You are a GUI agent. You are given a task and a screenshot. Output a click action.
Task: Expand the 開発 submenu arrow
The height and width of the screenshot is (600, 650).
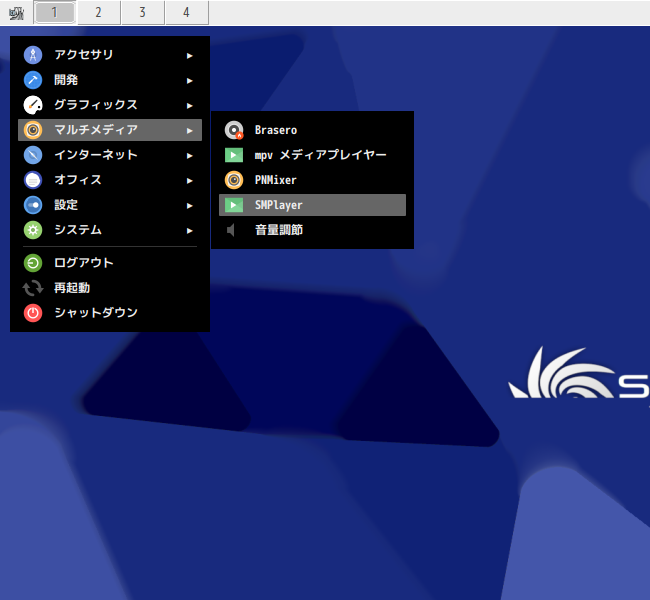tap(189, 80)
